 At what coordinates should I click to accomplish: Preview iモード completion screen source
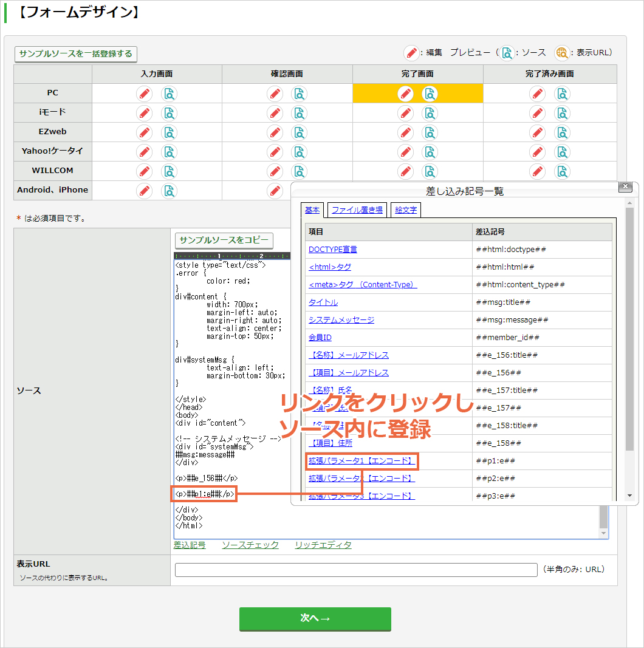[430, 113]
